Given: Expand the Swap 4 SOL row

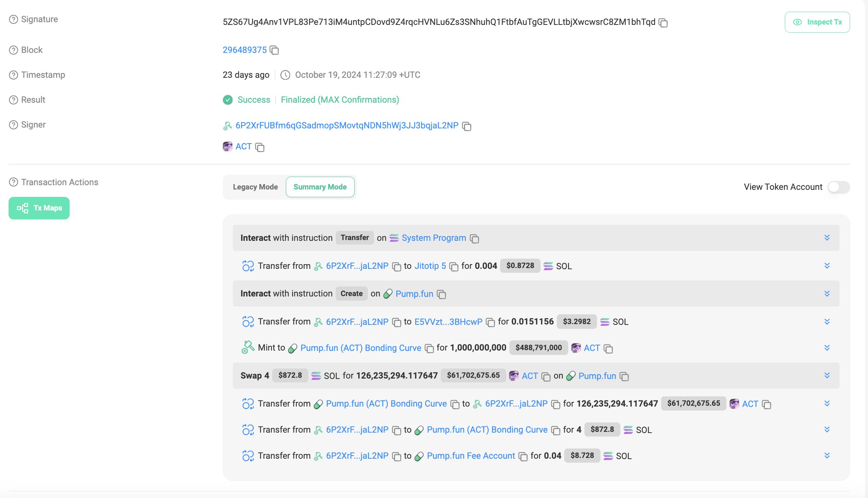Looking at the screenshot, I should pyautogui.click(x=827, y=375).
